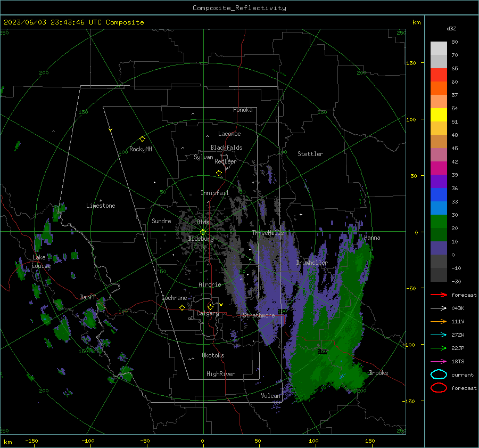Click the green 20 dBZ color swatch

click(439, 221)
